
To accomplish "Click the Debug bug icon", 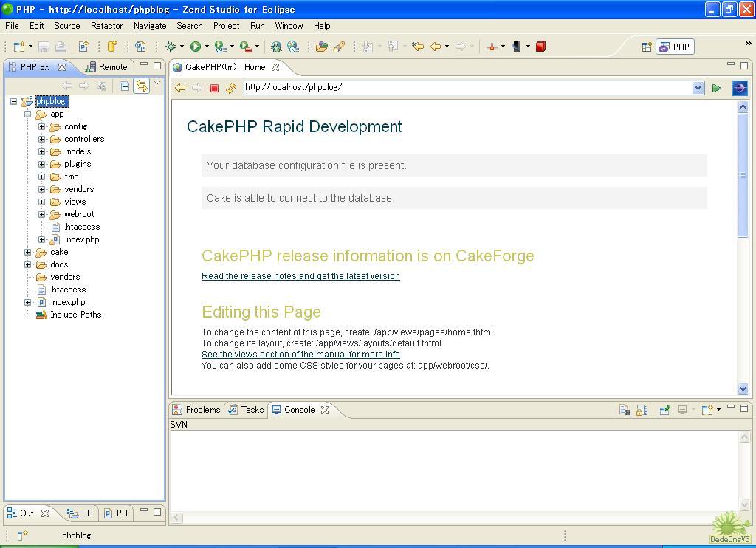I will [171, 47].
